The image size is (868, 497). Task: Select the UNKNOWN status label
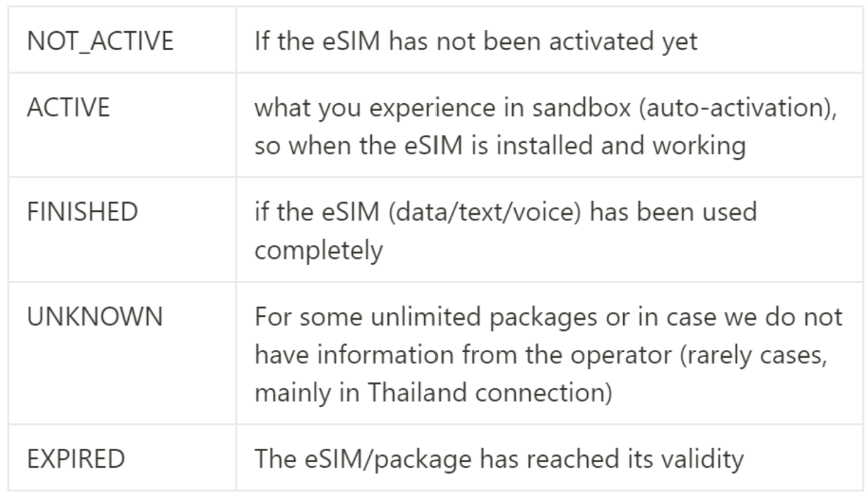pos(95,317)
